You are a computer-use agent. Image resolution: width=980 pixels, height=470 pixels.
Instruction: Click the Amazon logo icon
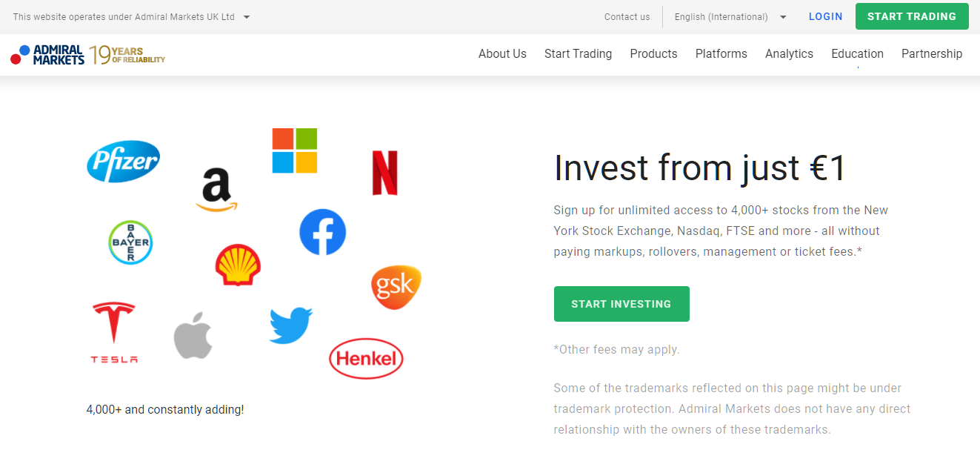[x=216, y=190]
